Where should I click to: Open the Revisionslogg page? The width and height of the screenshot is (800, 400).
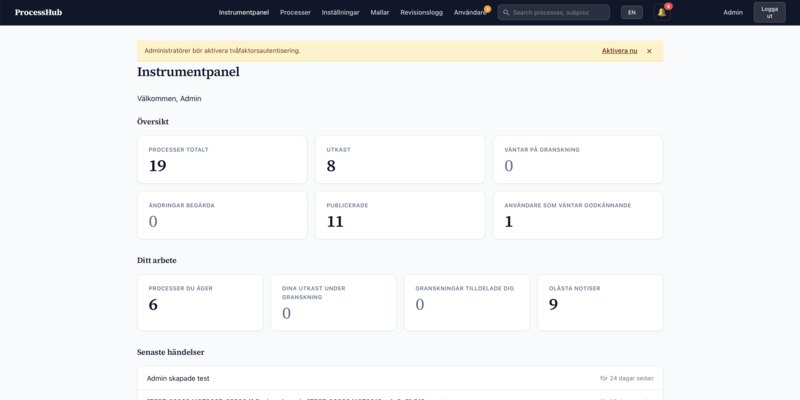click(x=421, y=12)
